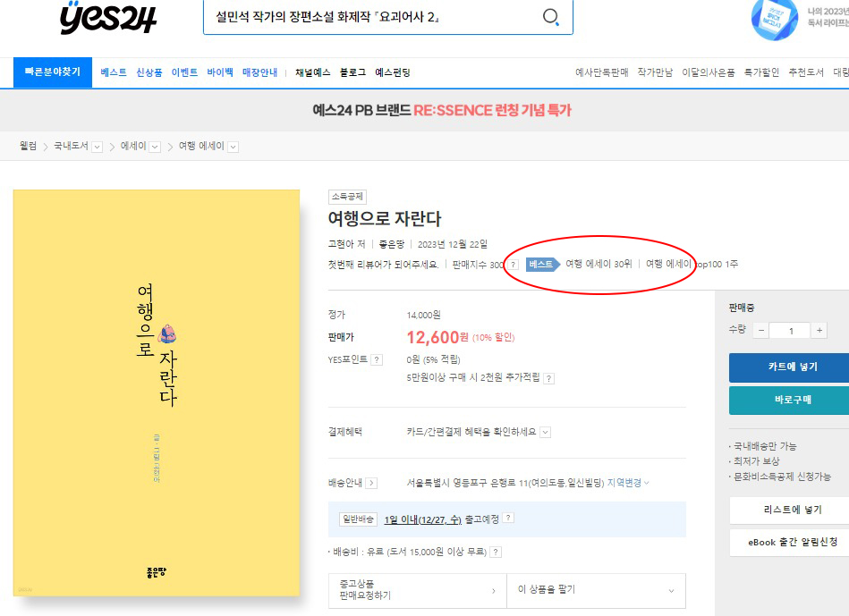Click the search magnifier icon
The height and width of the screenshot is (616, 849).
click(x=550, y=17)
